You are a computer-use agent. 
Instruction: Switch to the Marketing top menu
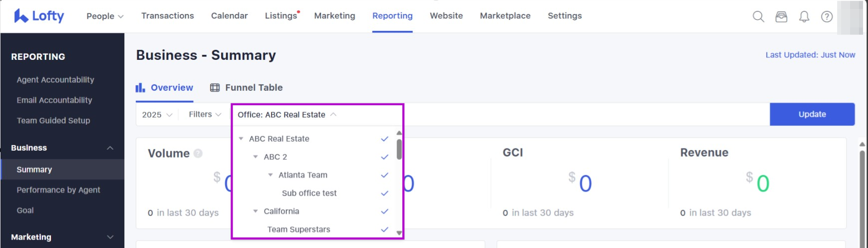[334, 16]
